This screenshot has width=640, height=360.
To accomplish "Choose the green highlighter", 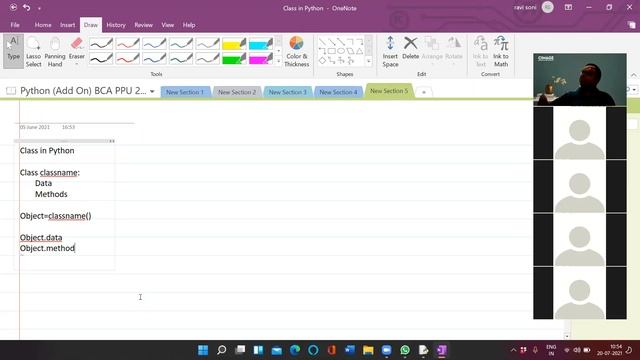I will point(234,59).
